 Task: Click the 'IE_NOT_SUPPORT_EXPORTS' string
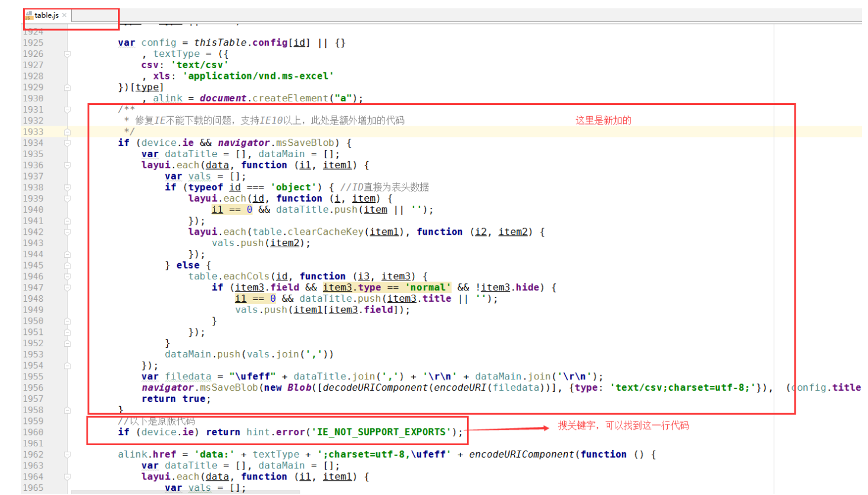[382, 432]
